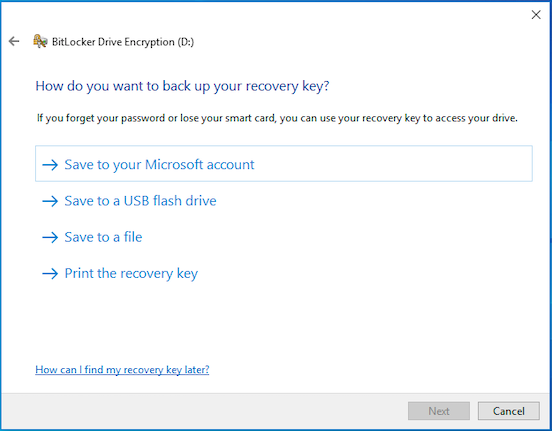The height and width of the screenshot is (431, 552).
Task: Click the password or smart card description text
Action: click(277, 118)
